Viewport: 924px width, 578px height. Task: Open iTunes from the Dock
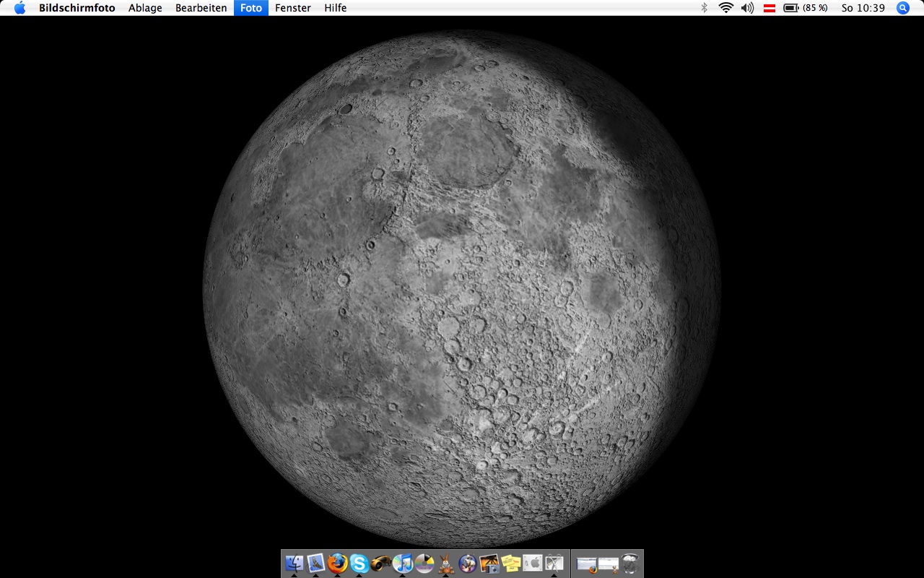coord(402,563)
